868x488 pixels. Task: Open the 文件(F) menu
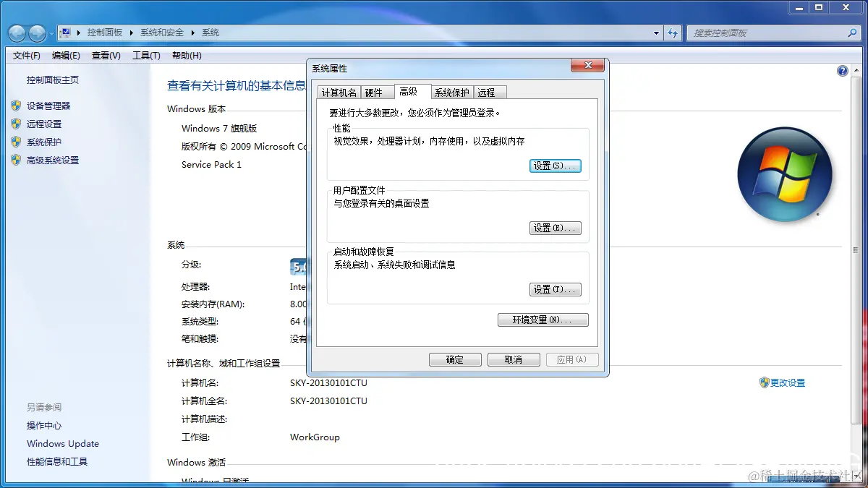27,56
